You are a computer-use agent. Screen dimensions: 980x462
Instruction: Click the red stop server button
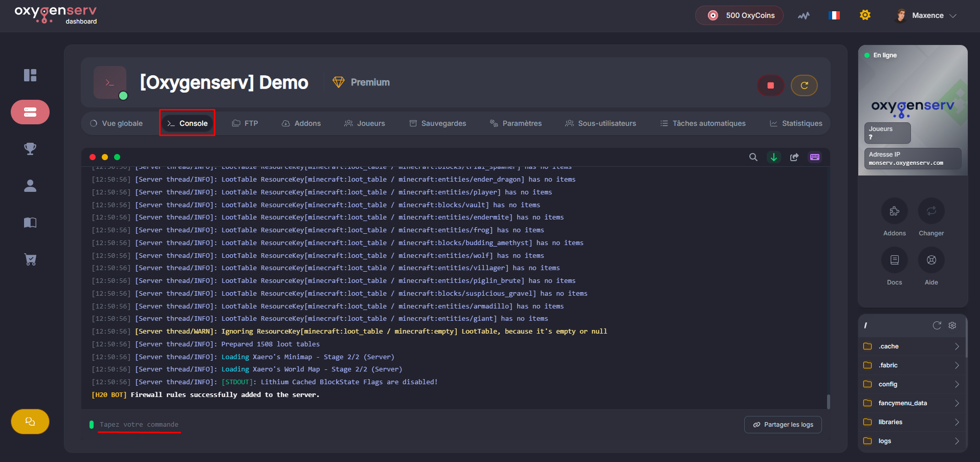(x=770, y=85)
